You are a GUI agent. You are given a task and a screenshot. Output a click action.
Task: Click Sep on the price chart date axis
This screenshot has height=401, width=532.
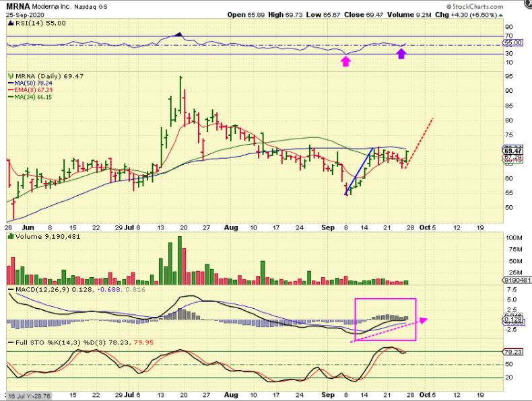coord(328,227)
